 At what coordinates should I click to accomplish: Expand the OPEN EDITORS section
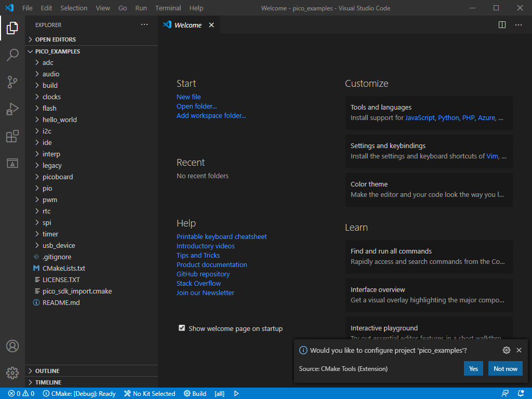click(91, 39)
